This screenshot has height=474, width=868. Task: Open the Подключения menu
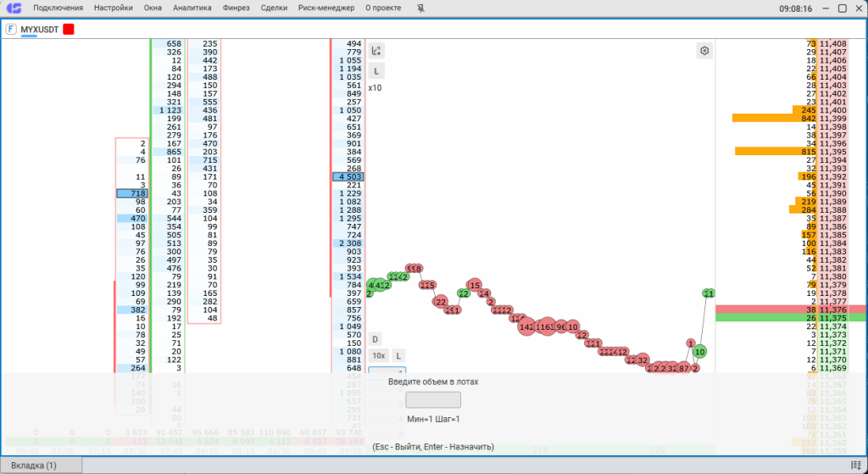tap(58, 8)
